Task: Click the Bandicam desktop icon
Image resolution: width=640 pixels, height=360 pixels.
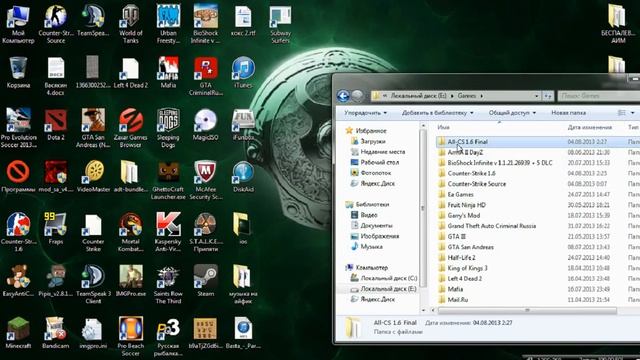Action: tap(56, 333)
